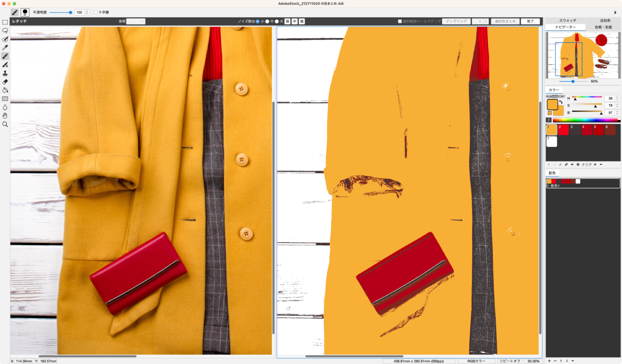
Task: Select the rectangular marquee selection tool
Action: (5, 22)
